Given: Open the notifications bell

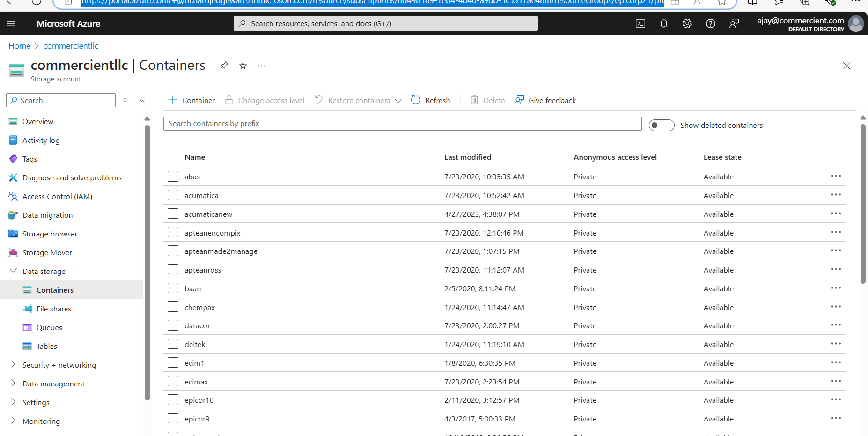Looking at the screenshot, I should (x=664, y=23).
